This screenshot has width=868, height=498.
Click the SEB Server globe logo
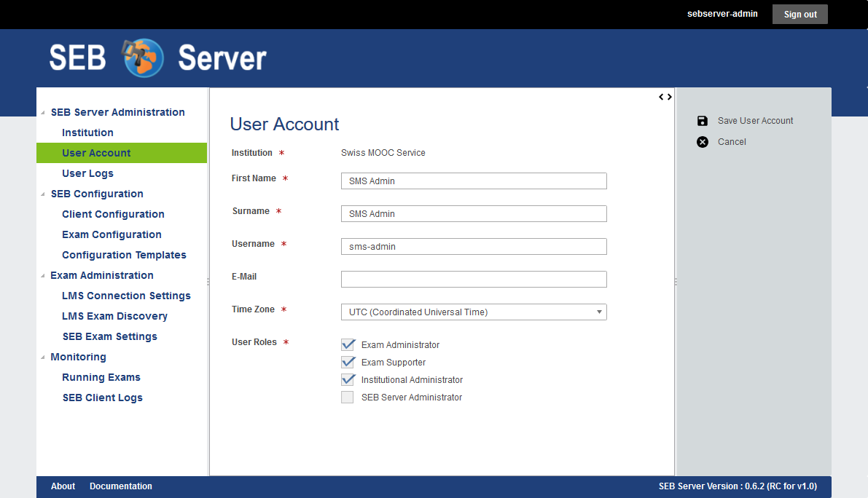click(144, 58)
